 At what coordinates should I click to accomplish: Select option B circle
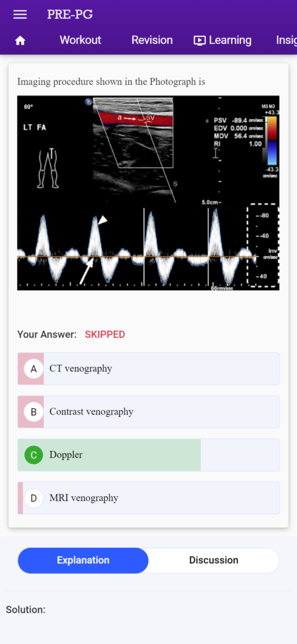pyautogui.click(x=34, y=412)
